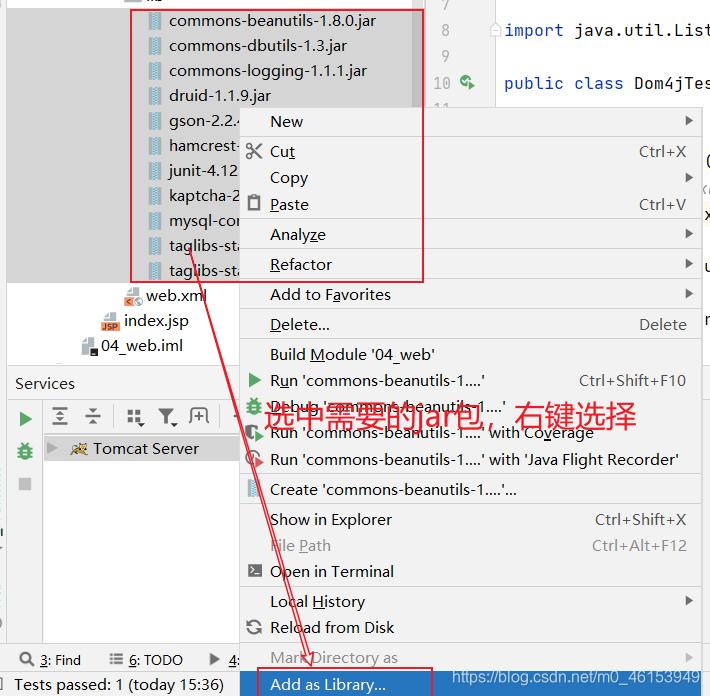Expand the Copy submenu arrow

(689, 178)
